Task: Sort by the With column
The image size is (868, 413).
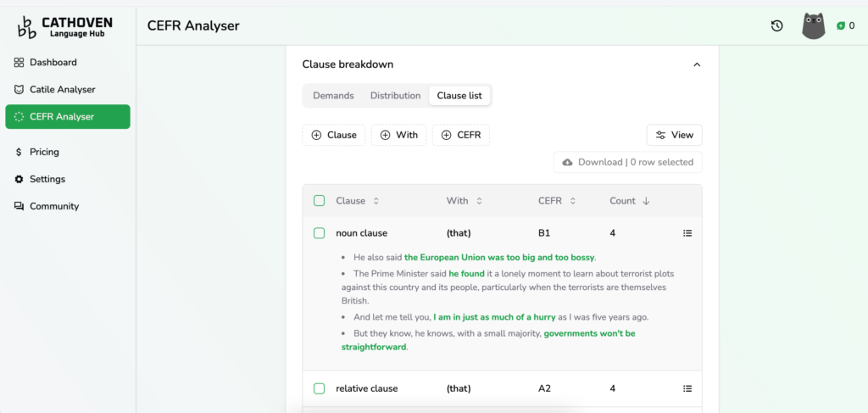Action: click(x=464, y=201)
